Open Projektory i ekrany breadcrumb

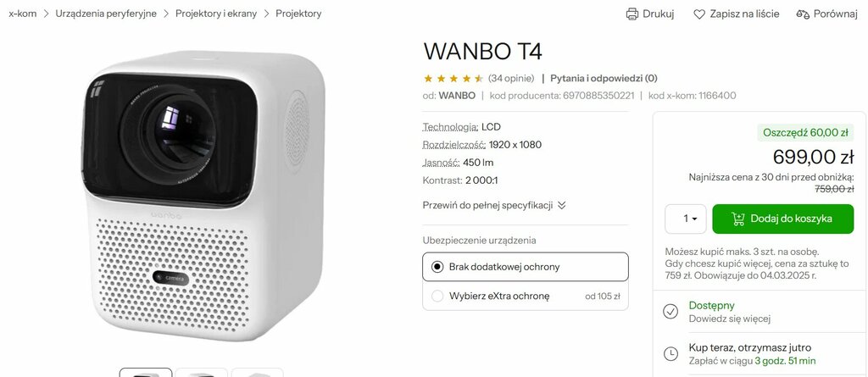pyautogui.click(x=216, y=14)
